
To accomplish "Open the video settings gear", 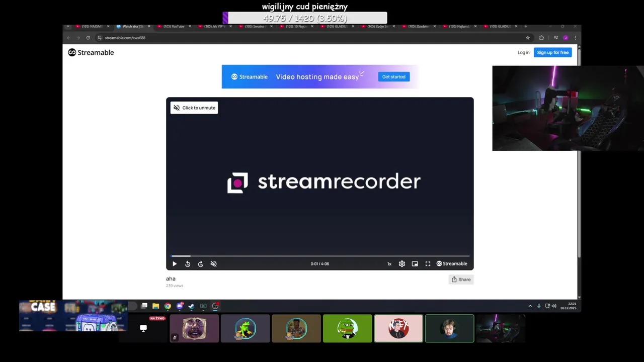I will tap(402, 264).
